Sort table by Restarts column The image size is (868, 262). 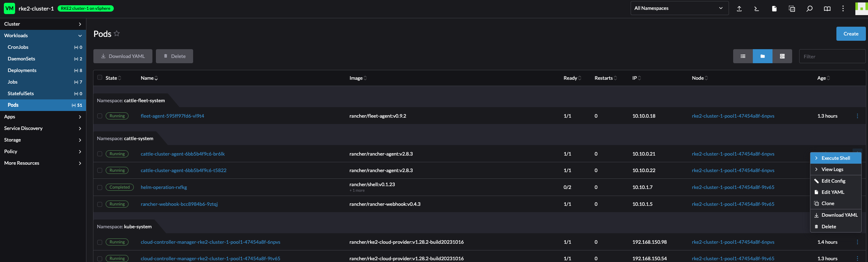(x=606, y=78)
